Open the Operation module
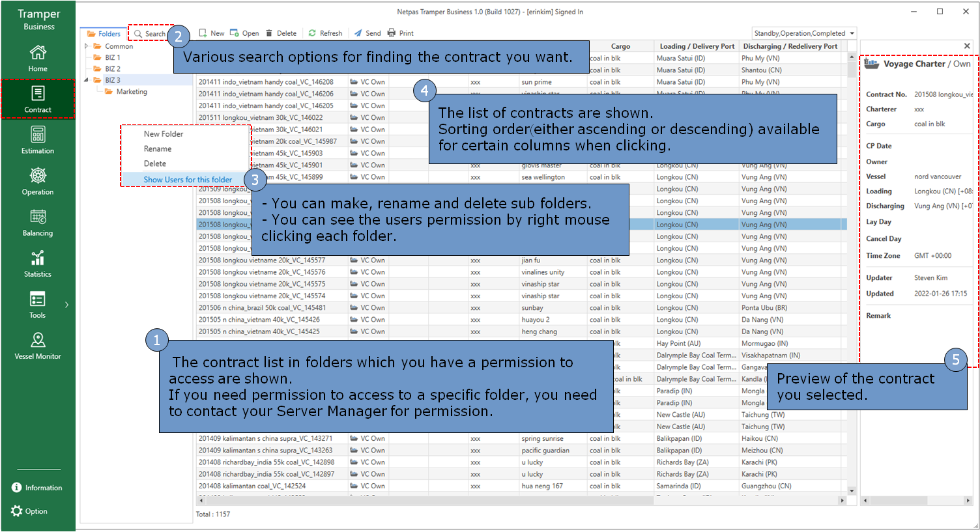The width and height of the screenshot is (980, 532). pos(38,182)
